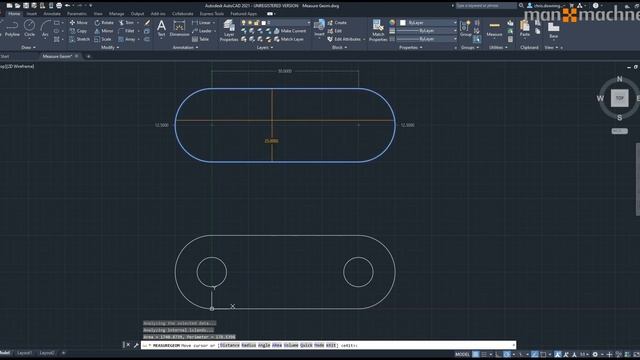This screenshot has height=360, width=640.
Task: Click the Linear dimension tool
Action: pos(202,23)
